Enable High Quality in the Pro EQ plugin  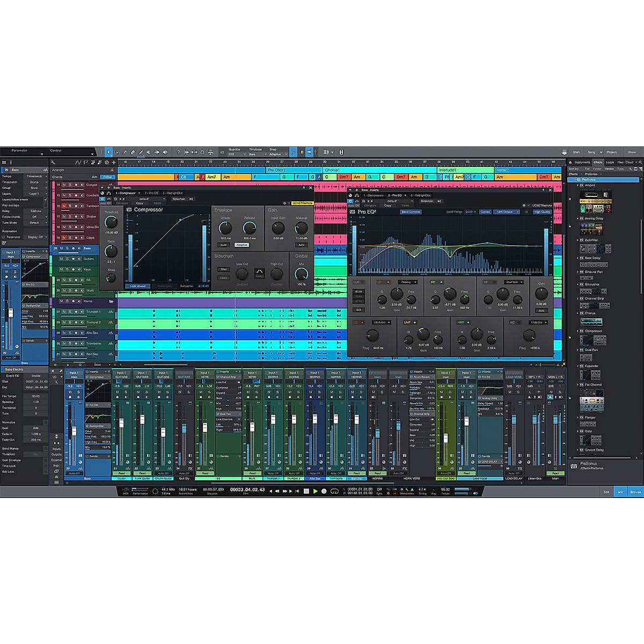point(542,211)
